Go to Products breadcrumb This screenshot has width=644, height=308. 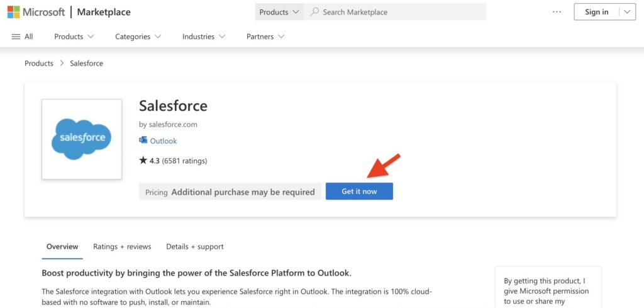tap(39, 64)
